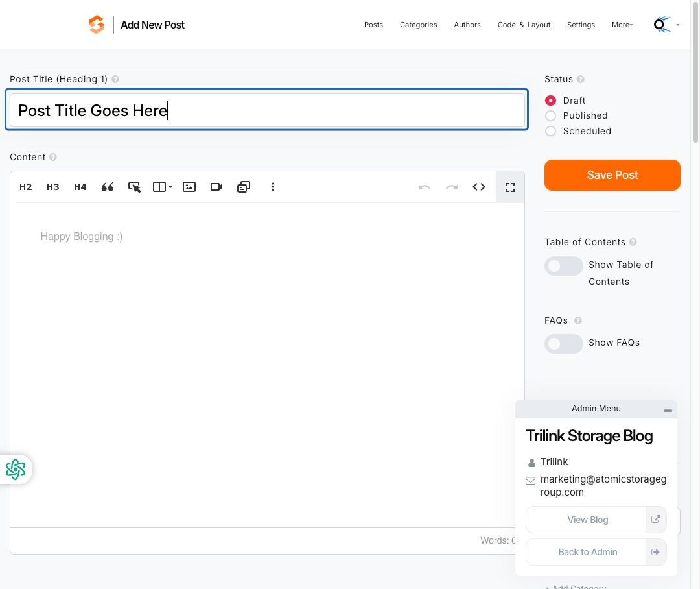The image size is (700, 589).
Task: Go to Posts in the top navigation
Action: pyautogui.click(x=373, y=25)
